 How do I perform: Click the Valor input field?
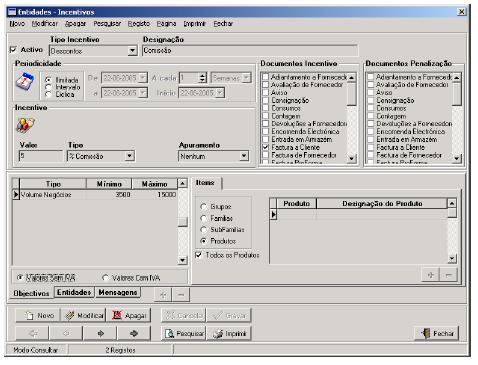41,156
